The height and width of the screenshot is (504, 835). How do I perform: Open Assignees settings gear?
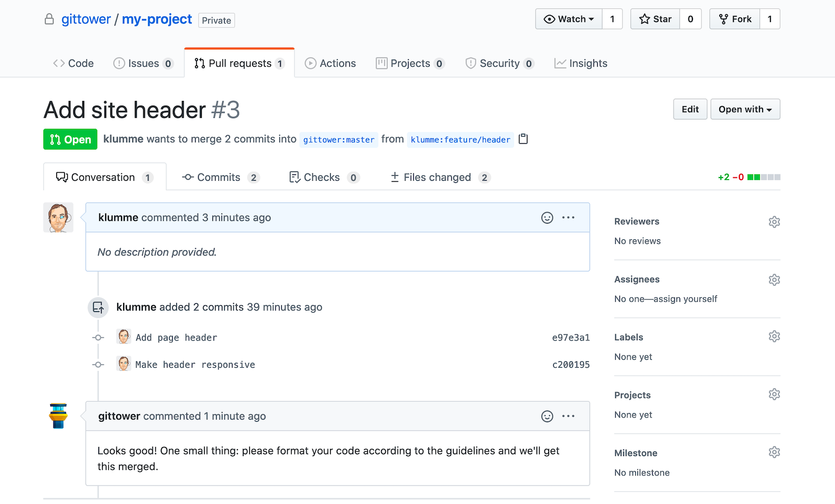pos(774,279)
